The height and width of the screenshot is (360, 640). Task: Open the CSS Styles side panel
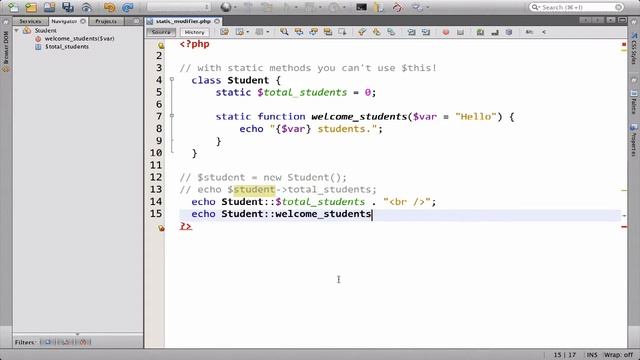point(634,48)
